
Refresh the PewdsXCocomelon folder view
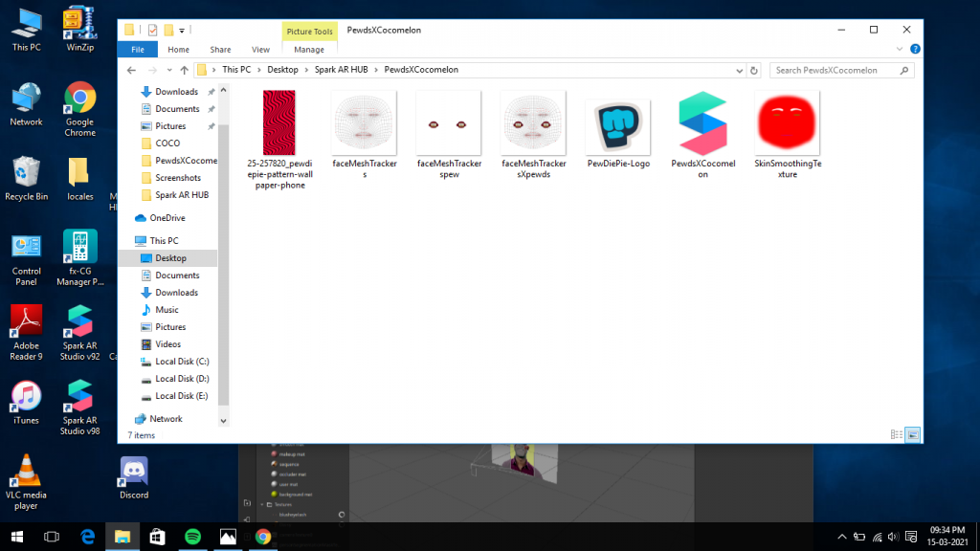click(x=754, y=70)
